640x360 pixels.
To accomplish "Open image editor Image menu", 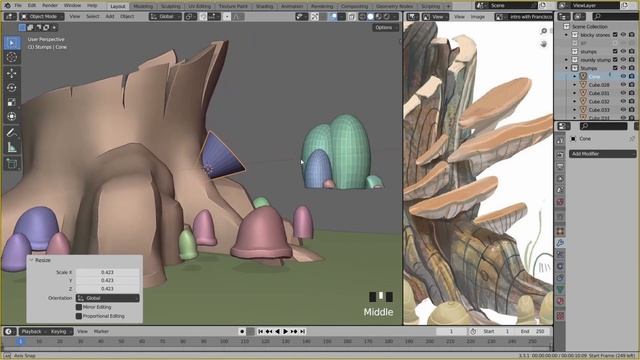I will coord(478,17).
